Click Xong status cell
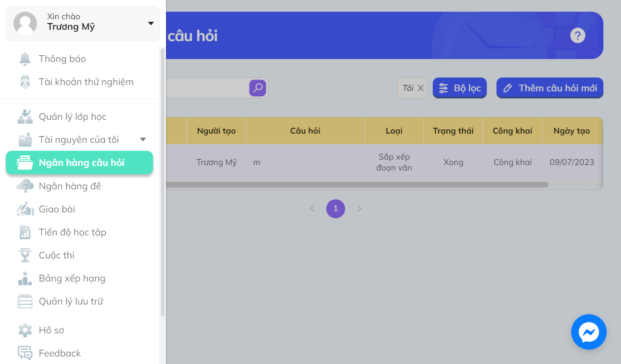 [453, 162]
